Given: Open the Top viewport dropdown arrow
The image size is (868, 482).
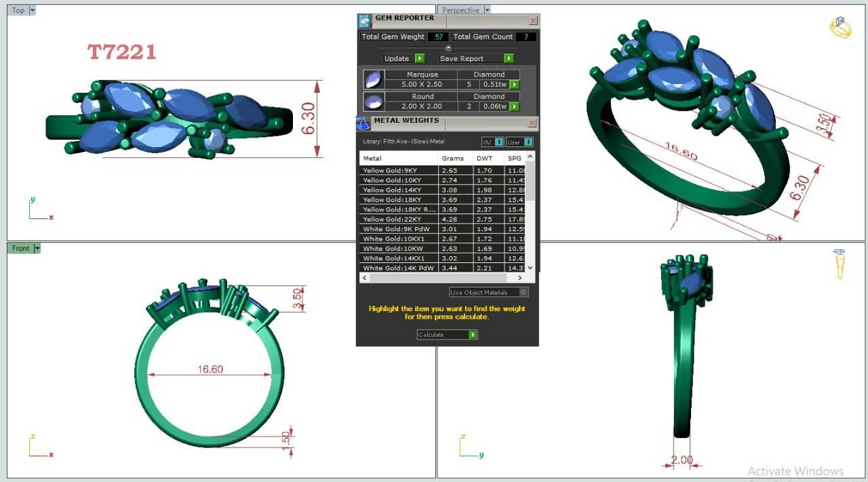Looking at the screenshot, I should tap(33, 10).
